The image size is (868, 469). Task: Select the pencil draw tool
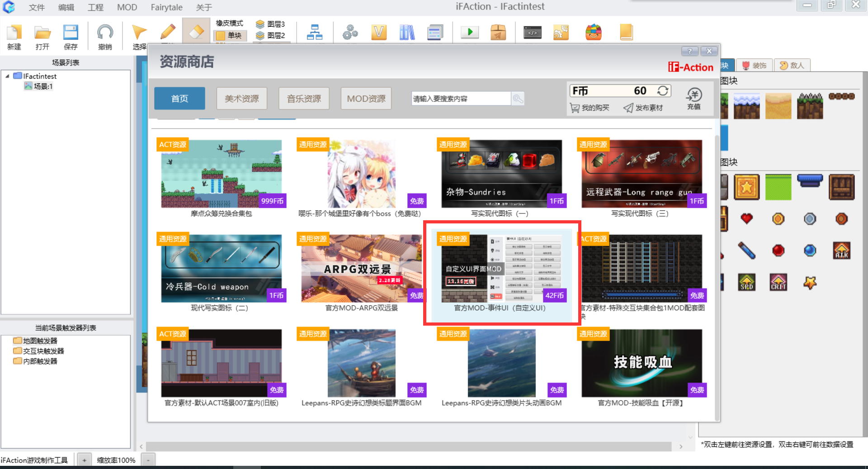pyautogui.click(x=168, y=33)
